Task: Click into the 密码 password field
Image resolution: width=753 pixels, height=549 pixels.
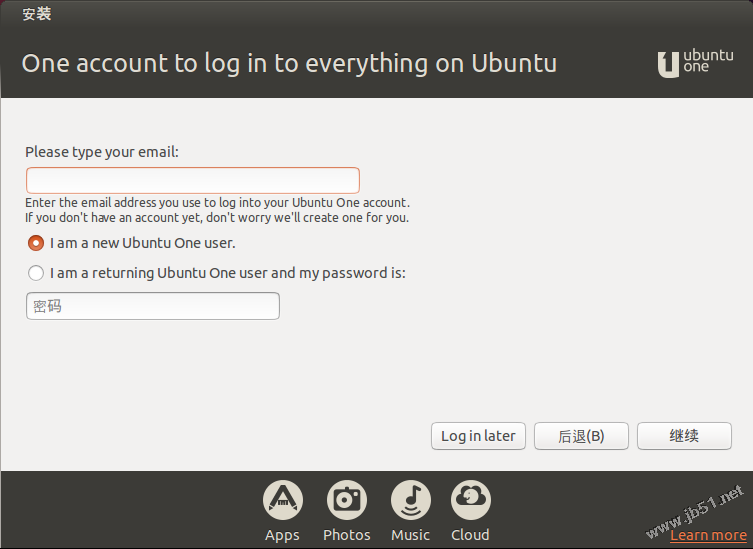Action: pyautogui.click(x=152, y=306)
